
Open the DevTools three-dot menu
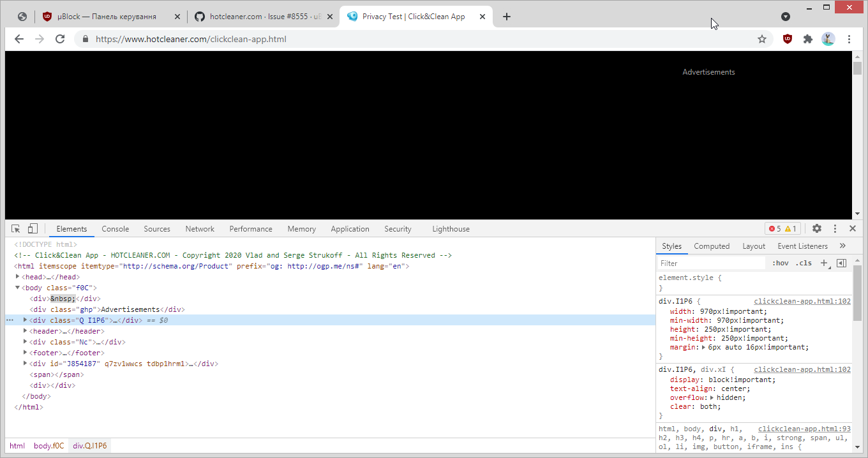(x=835, y=228)
